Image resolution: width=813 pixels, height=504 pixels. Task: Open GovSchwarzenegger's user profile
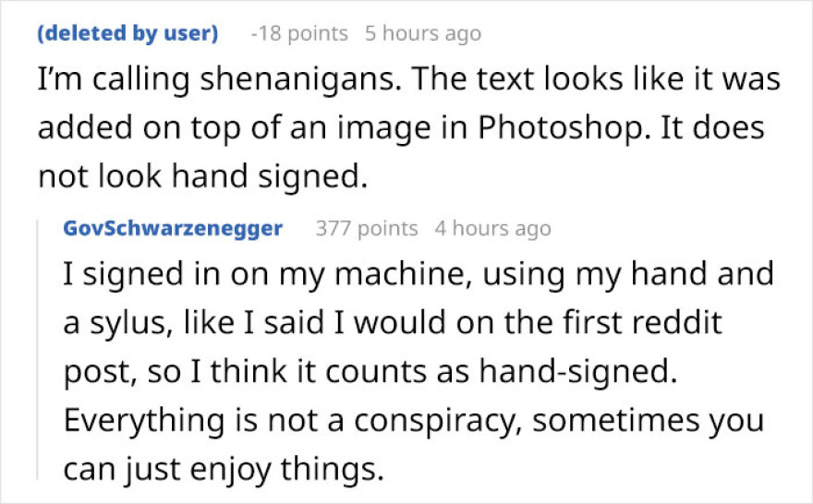[173, 229]
